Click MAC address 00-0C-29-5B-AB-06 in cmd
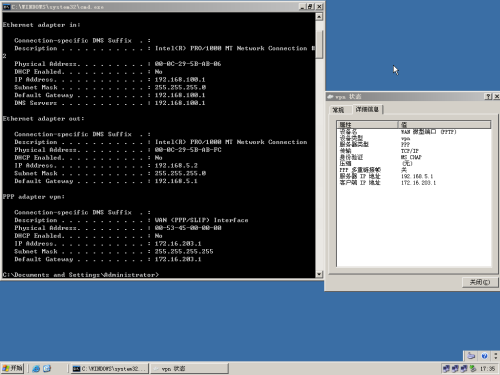Screen dimensions: 500x375 point(188,64)
